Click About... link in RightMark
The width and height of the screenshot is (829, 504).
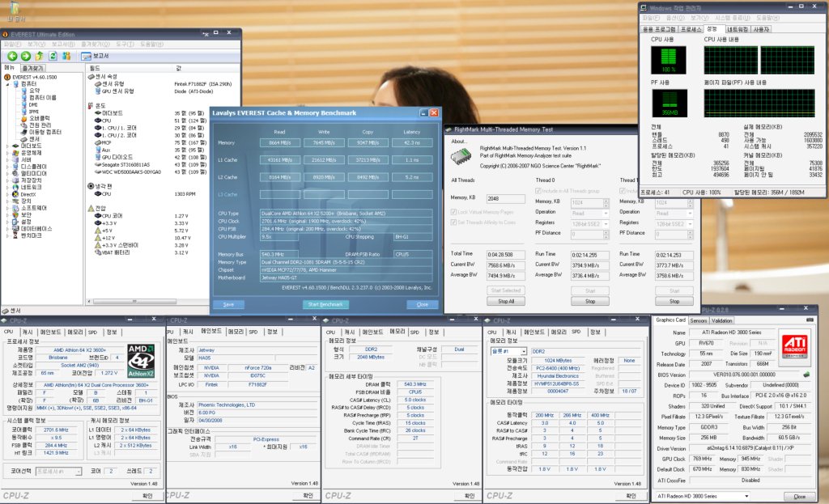coord(459,141)
